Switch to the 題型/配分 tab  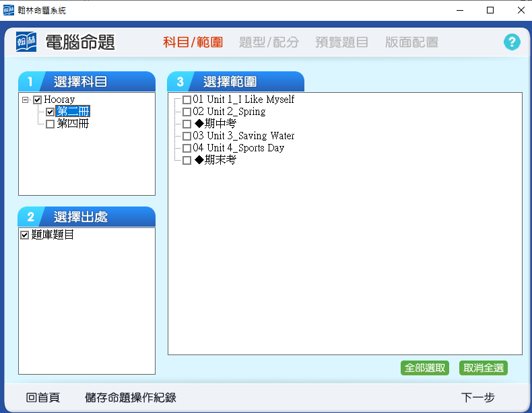269,42
